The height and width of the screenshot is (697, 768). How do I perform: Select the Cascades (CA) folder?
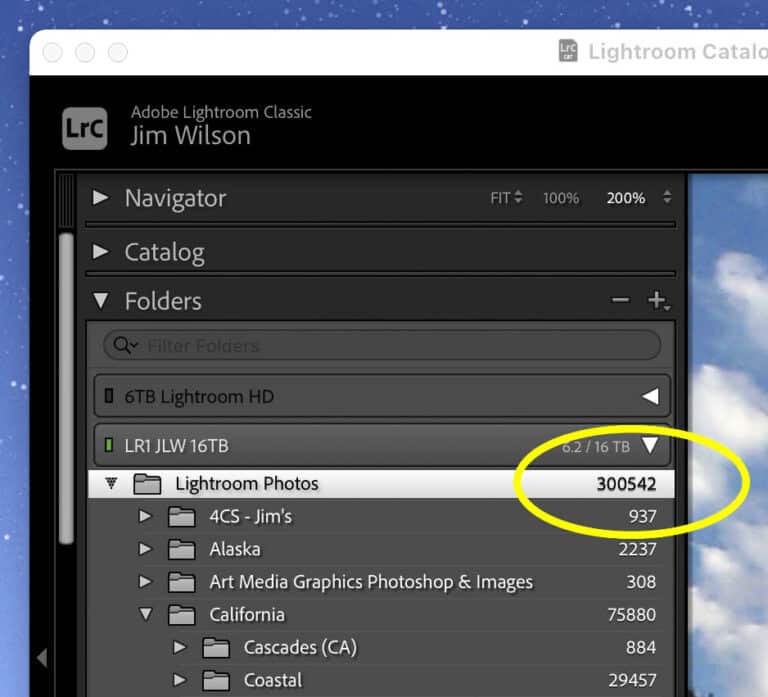(x=381, y=648)
